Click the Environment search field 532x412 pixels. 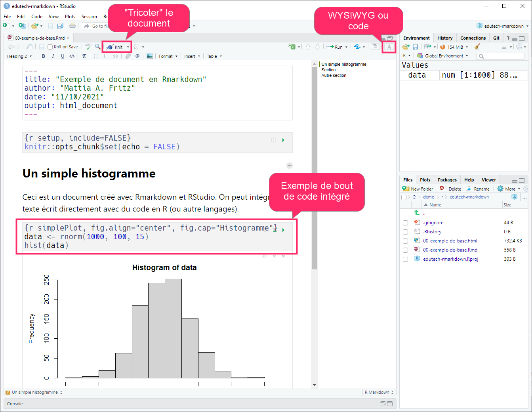(501, 56)
